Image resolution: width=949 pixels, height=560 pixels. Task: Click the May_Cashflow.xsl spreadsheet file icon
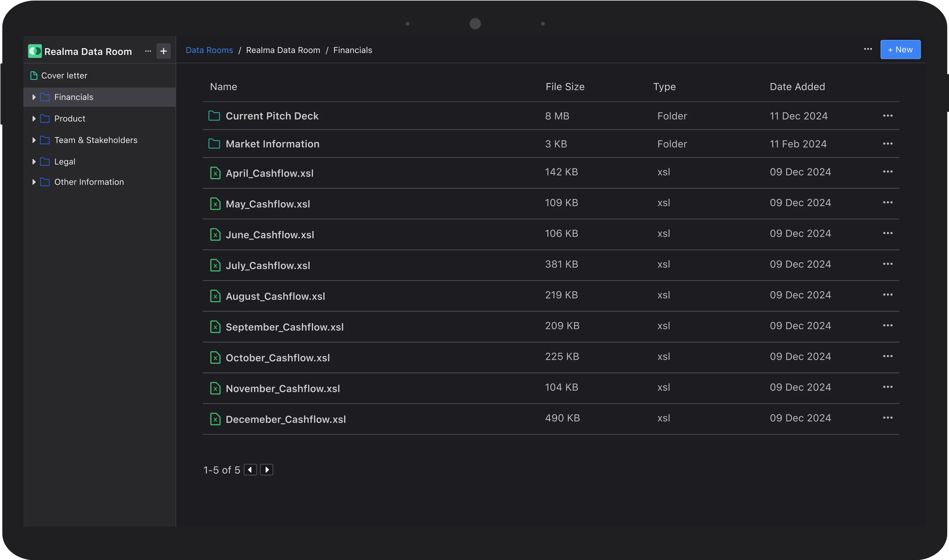click(x=215, y=204)
